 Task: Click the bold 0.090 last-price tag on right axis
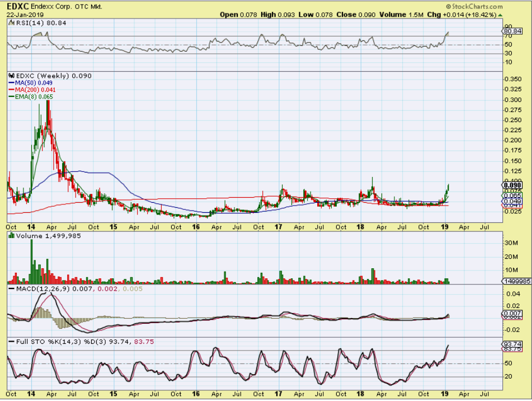(x=512, y=185)
